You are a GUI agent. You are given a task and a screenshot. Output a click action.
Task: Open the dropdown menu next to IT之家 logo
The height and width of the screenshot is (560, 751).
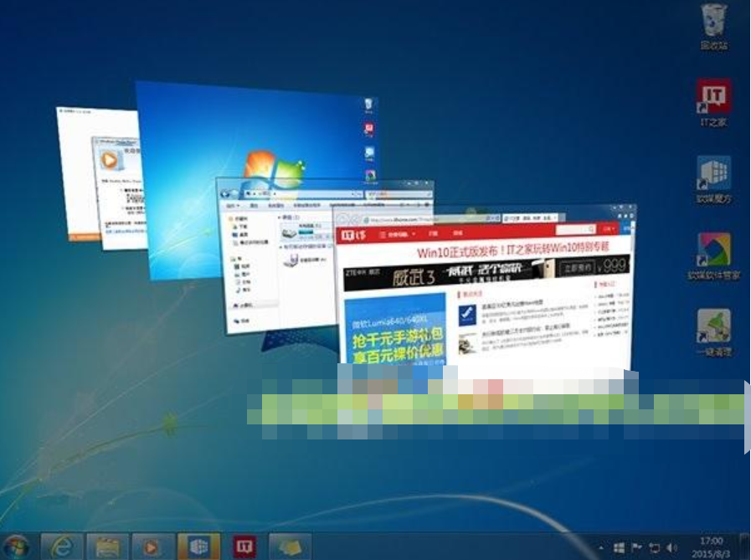(397, 234)
